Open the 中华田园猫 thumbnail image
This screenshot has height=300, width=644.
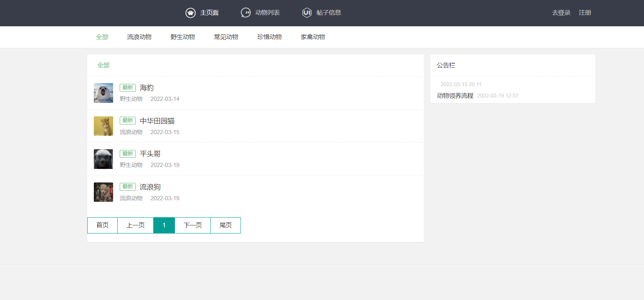(103, 126)
